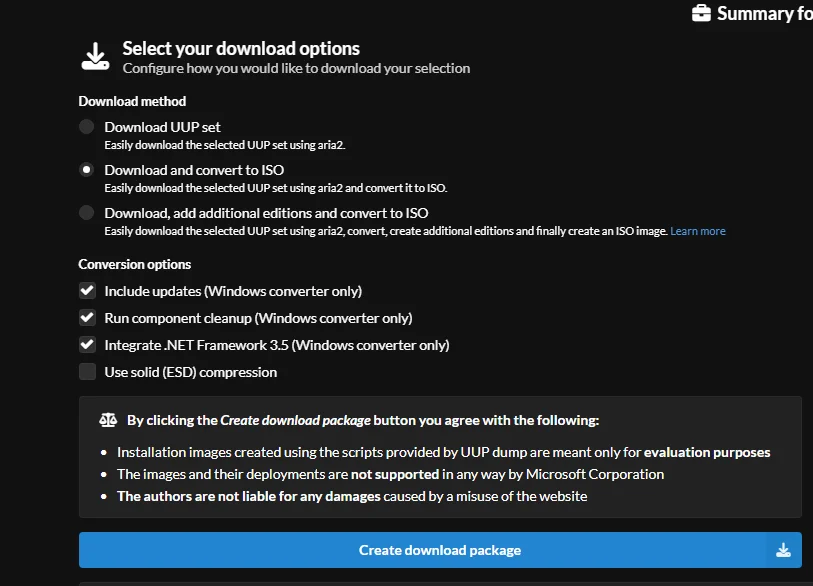Viewport: 813px width, 586px height.
Task: Click the Select your download options heading
Action: [x=241, y=48]
